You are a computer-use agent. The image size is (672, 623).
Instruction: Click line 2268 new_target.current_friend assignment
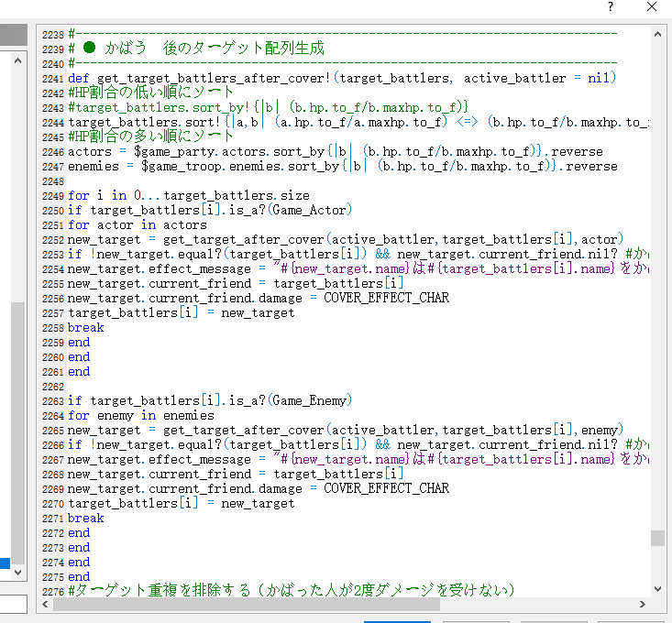[x=236, y=474]
